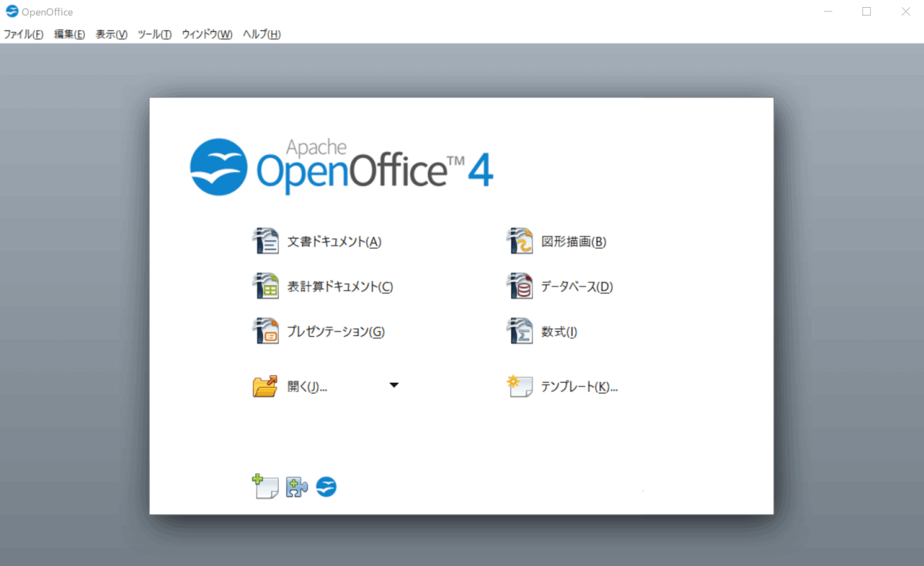Click the Impress presentation icon
924x566 pixels.
click(x=265, y=331)
